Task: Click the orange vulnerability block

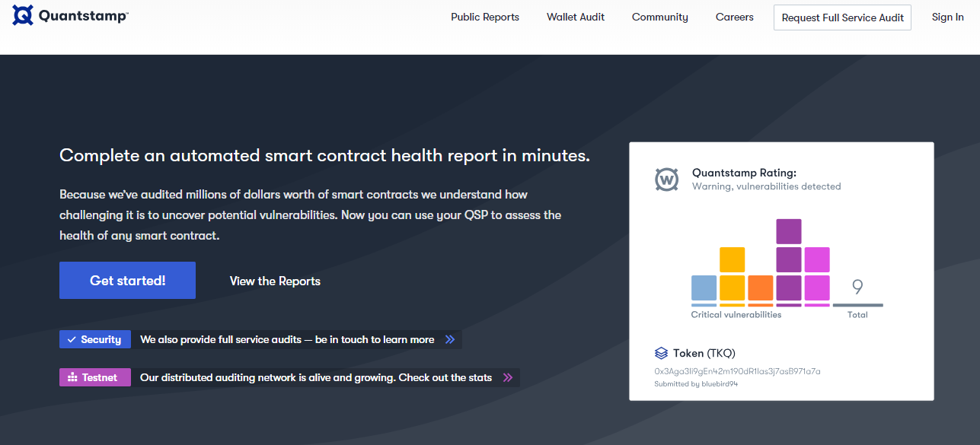Action: tap(761, 288)
